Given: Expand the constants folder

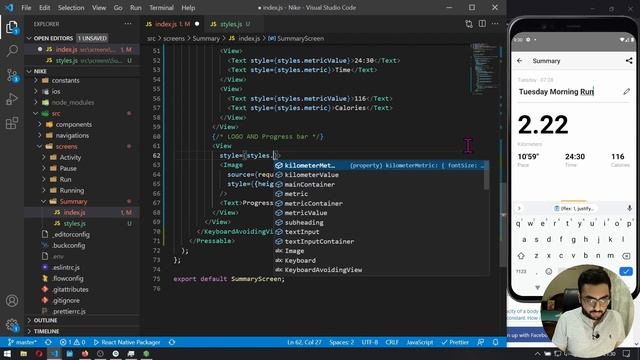Looking at the screenshot, I should [65, 80].
